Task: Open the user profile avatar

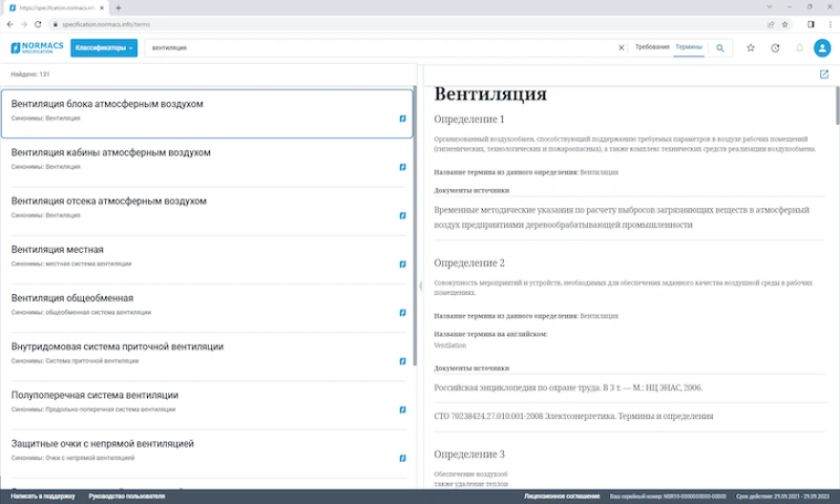Action: click(822, 48)
